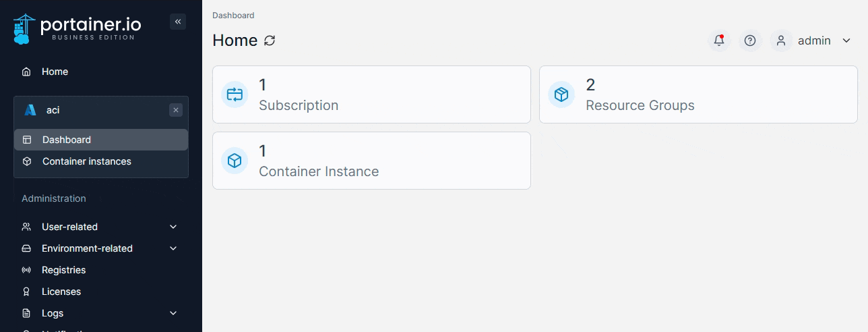Screen dimensions: 868x332
Task: Expand the User-related section
Action: pos(173,227)
